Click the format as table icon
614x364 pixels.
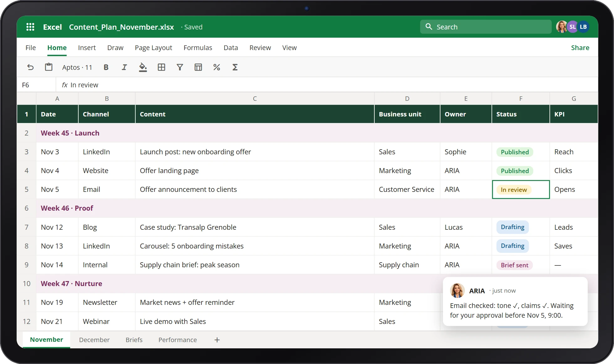pyautogui.click(x=198, y=67)
